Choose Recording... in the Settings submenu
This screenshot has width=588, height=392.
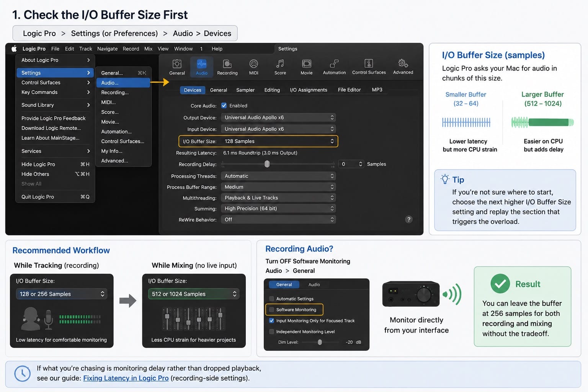[x=123, y=93]
